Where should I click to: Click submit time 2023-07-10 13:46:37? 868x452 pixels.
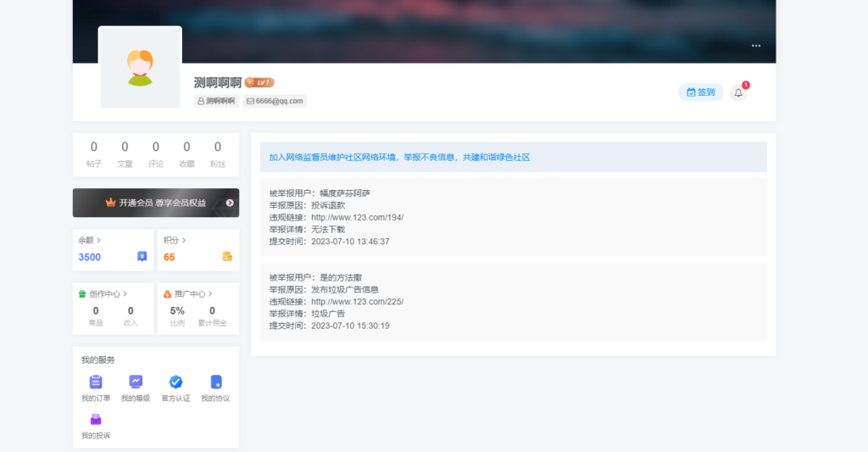pyautogui.click(x=350, y=242)
